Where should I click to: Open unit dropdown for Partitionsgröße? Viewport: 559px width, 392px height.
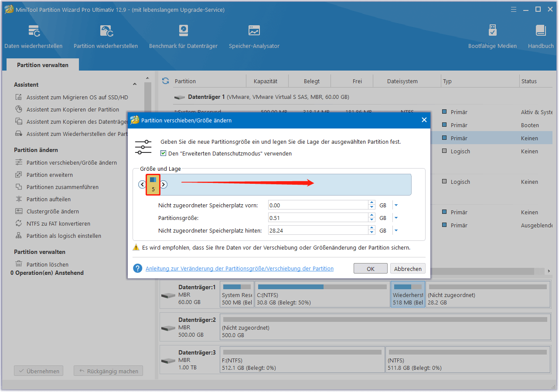tap(396, 218)
